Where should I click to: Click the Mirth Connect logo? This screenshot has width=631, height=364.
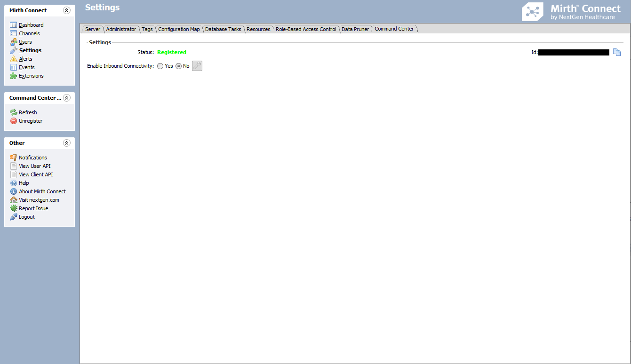[x=572, y=12]
